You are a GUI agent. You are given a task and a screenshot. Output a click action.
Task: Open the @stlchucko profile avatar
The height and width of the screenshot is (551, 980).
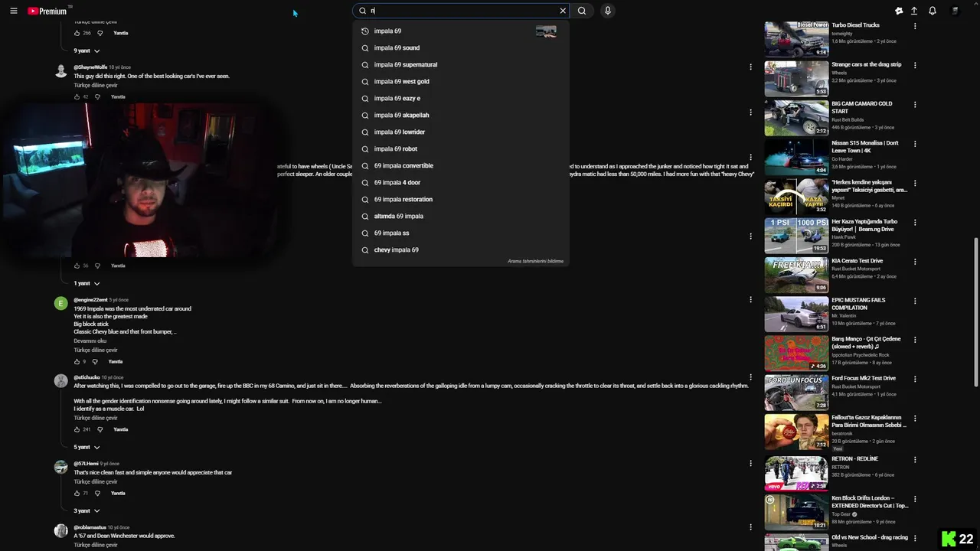pyautogui.click(x=61, y=381)
